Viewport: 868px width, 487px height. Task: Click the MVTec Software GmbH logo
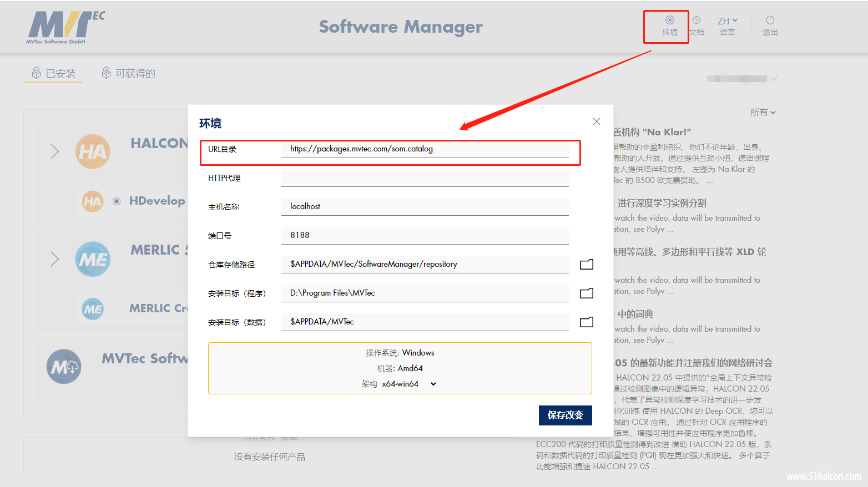[64, 27]
